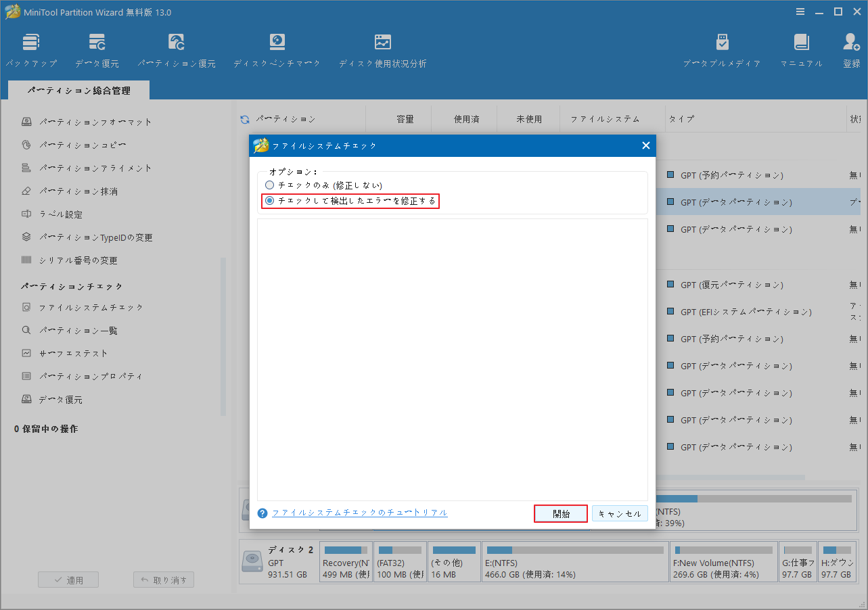Image resolution: width=868 pixels, height=610 pixels.
Task: Open ディスク使用状況分析
Action: point(382,49)
